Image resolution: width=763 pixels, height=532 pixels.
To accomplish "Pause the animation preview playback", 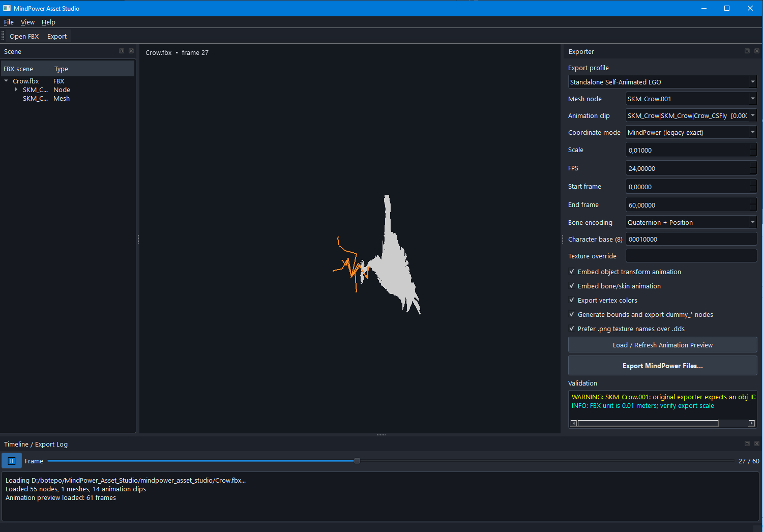I will pyautogui.click(x=12, y=461).
